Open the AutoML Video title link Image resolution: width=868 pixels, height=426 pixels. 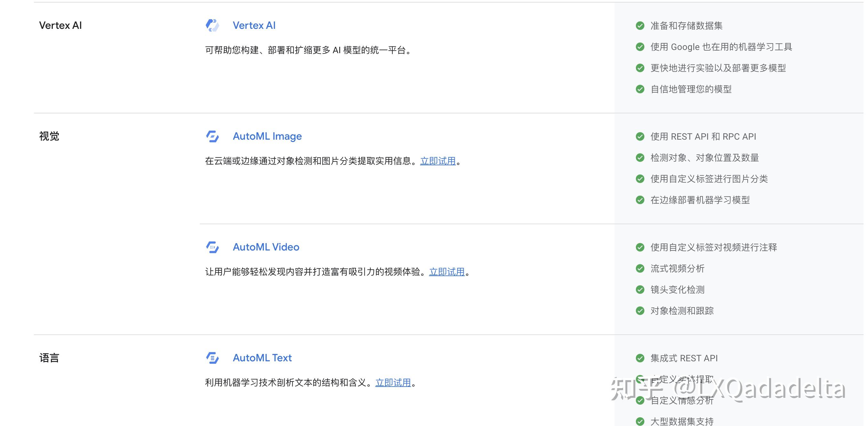click(x=266, y=247)
